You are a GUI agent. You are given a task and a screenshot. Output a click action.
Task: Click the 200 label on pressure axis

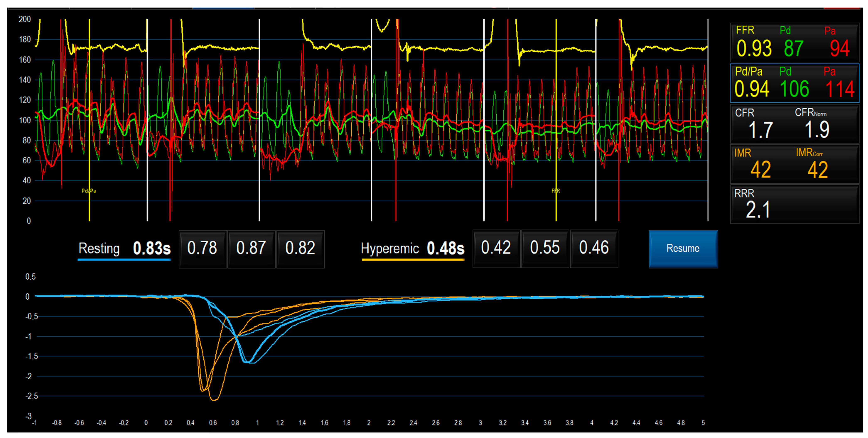(25, 19)
